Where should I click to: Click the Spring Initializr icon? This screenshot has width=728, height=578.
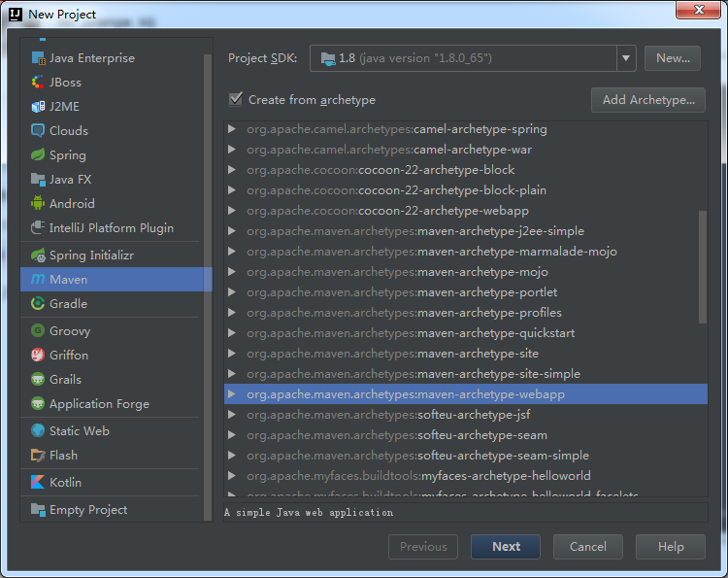point(38,255)
